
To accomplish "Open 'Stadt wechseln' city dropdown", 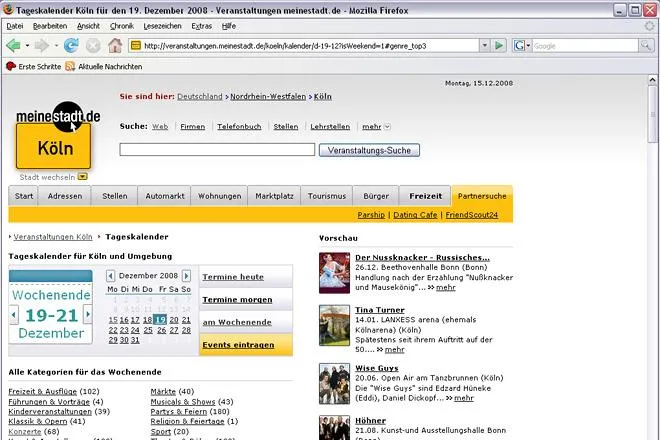I will 83,177.
